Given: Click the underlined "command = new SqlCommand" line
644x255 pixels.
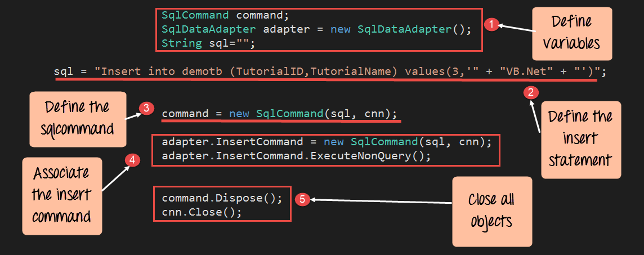Looking at the screenshot, I should coord(276,114).
